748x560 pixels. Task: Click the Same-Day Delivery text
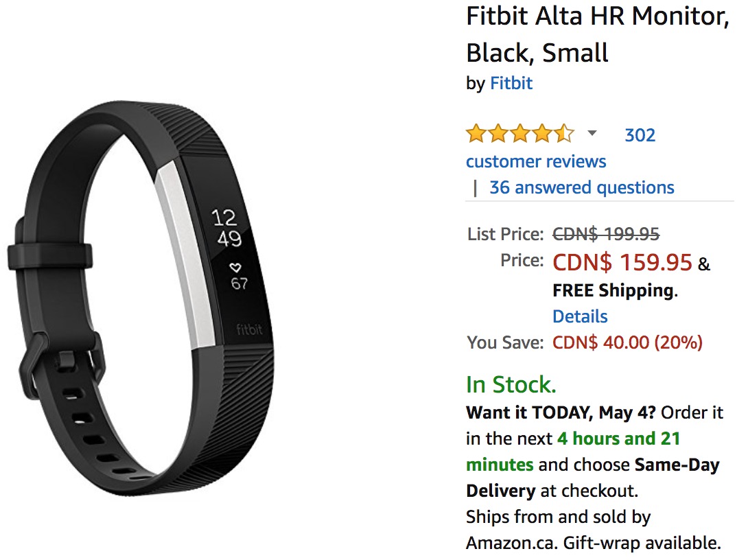593,478
